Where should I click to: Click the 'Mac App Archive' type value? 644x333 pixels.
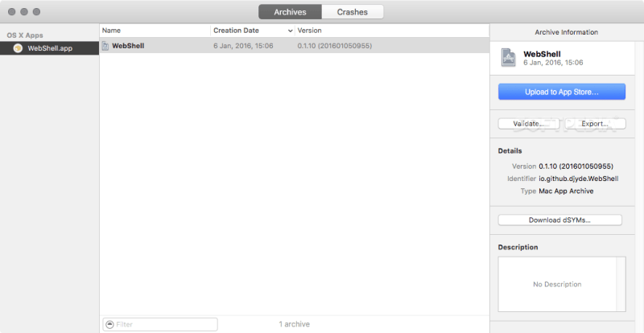[x=566, y=191]
